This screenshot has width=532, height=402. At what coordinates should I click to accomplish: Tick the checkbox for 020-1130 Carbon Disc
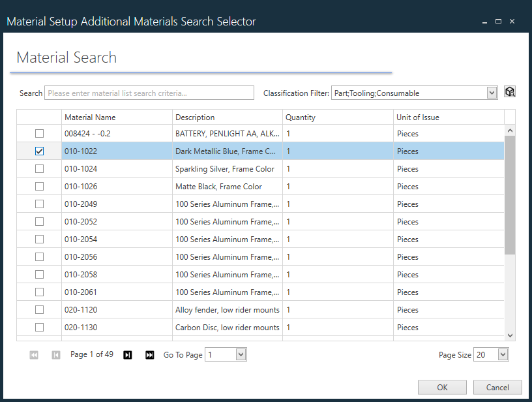(39, 327)
